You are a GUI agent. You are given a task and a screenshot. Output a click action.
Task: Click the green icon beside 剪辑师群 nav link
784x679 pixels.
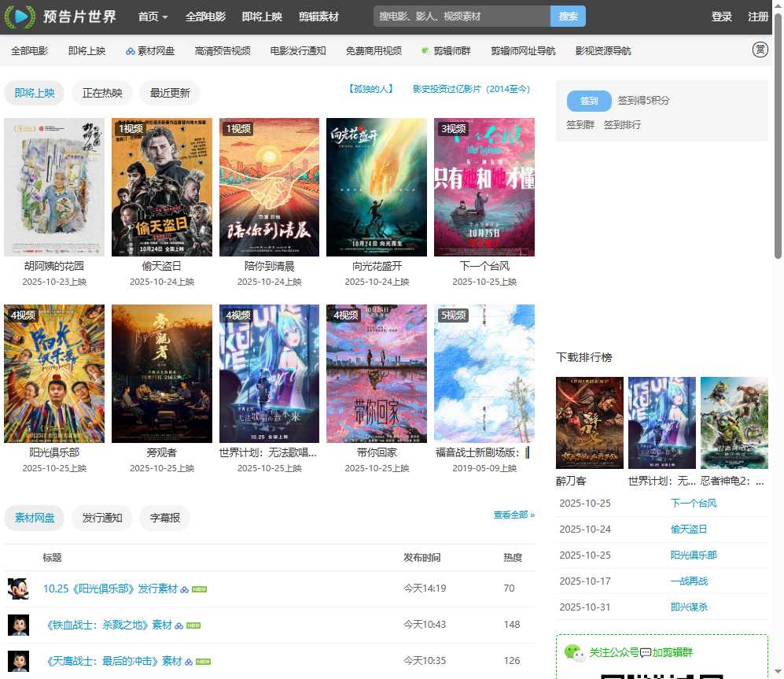point(425,50)
